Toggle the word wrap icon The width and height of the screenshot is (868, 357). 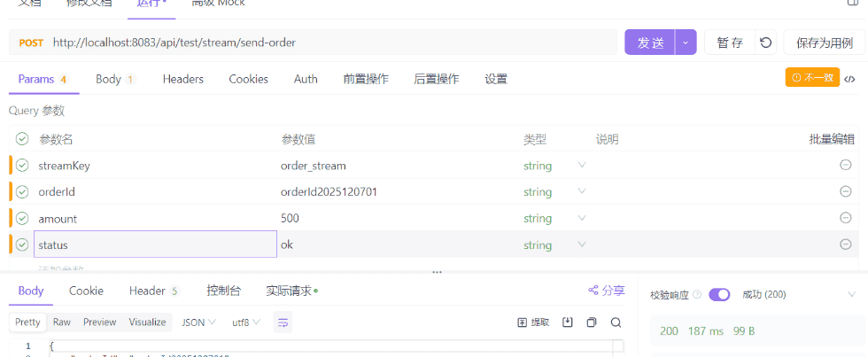pyautogui.click(x=283, y=322)
